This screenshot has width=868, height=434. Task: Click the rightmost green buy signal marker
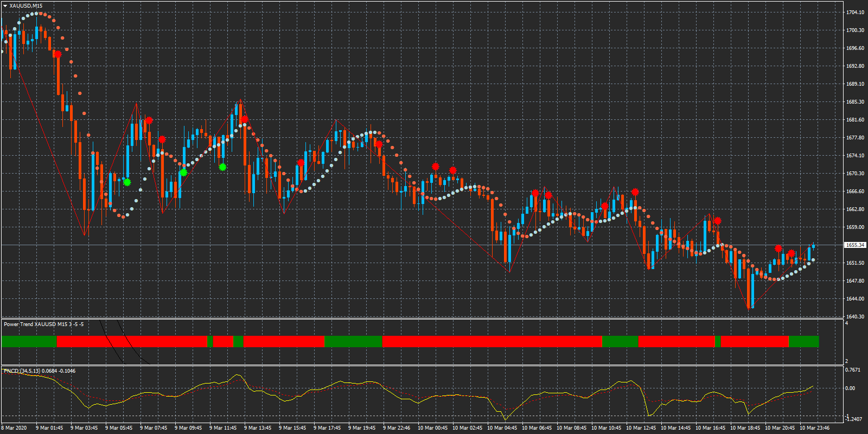tap(222, 167)
